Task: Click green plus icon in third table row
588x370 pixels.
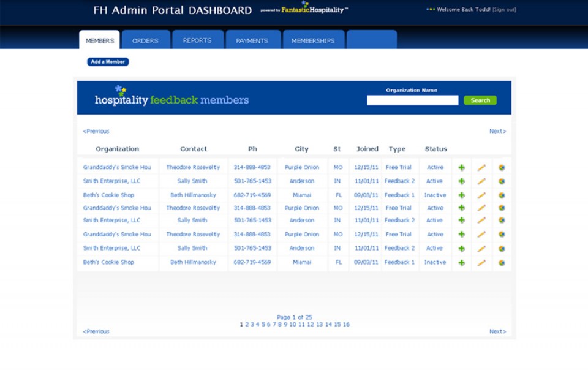Action: (462, 195)
